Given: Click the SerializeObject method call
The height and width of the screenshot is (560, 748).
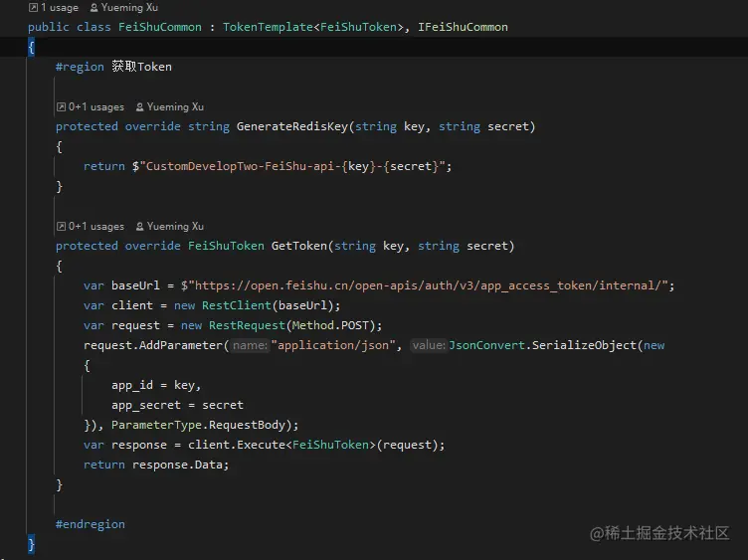Looking at the screenshot, I should pos(584,345).
